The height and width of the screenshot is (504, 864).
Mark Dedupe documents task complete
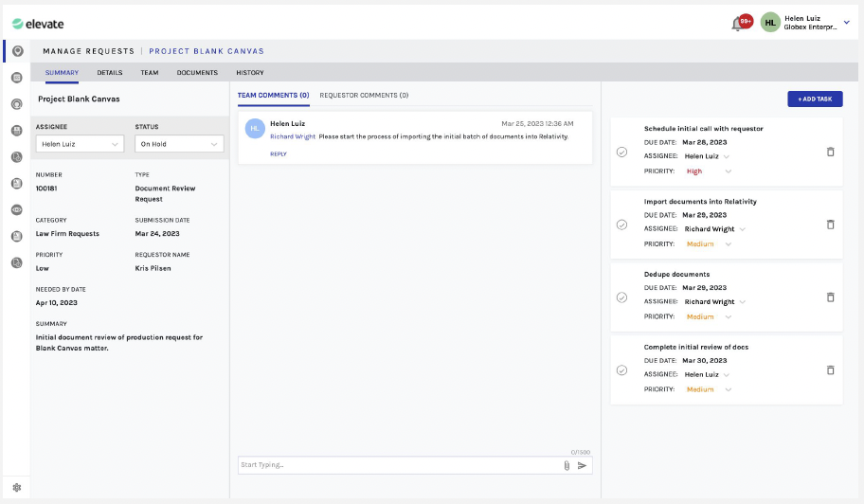[621, 297]
